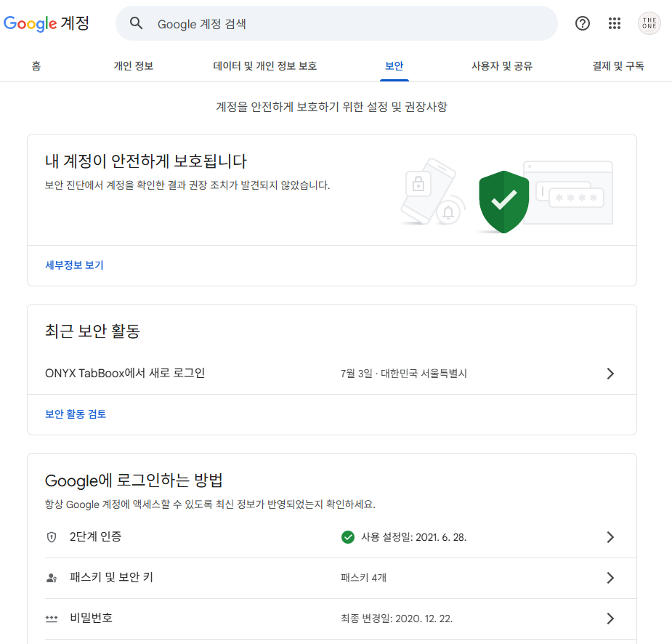Expand the ONYX TabBoox login detail chevron
This screenshot has width=672, height=644.
tap(610, 373)
